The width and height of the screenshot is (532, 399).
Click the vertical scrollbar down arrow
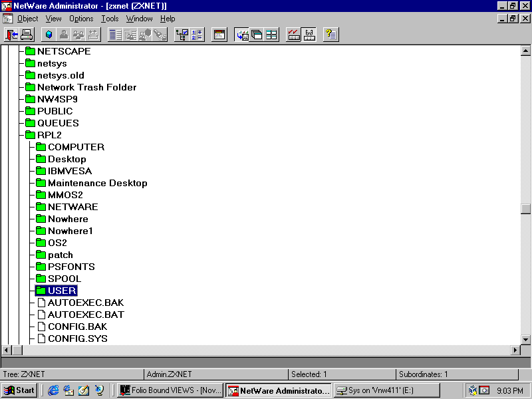[525, 339]
